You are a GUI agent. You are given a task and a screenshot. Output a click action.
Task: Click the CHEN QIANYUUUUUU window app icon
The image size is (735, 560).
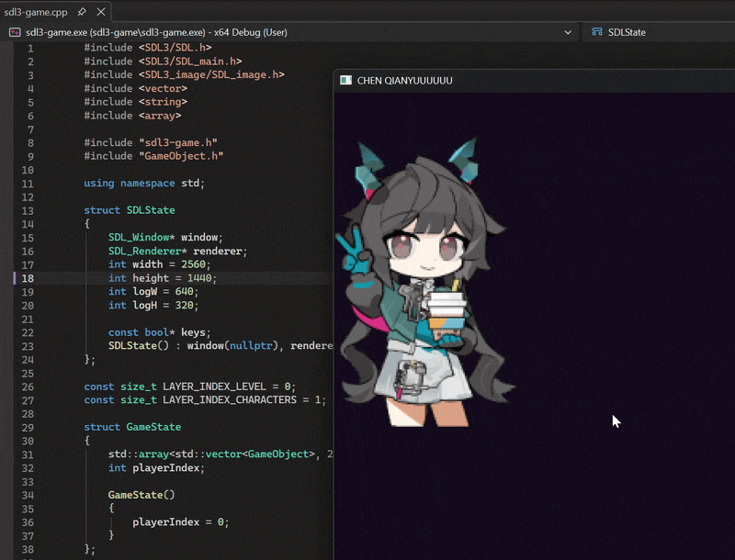(x=346, y=80)
